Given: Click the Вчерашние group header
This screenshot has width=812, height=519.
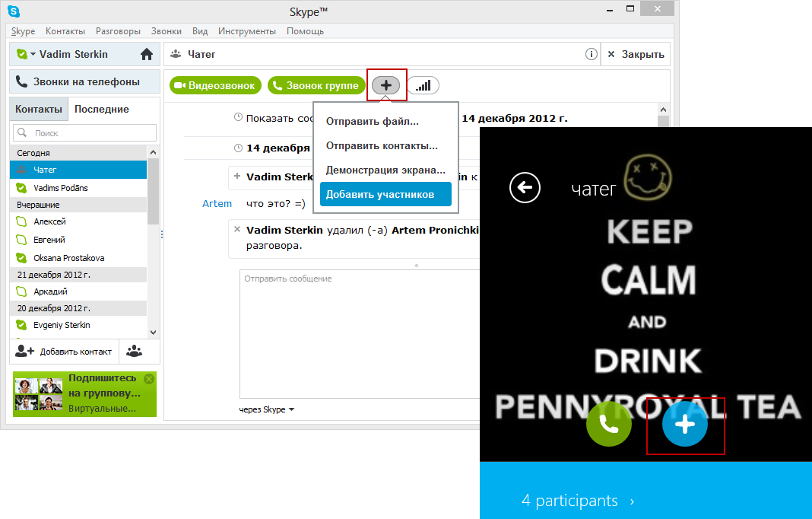Looking at the screenshot, I should tap(78, 205).
